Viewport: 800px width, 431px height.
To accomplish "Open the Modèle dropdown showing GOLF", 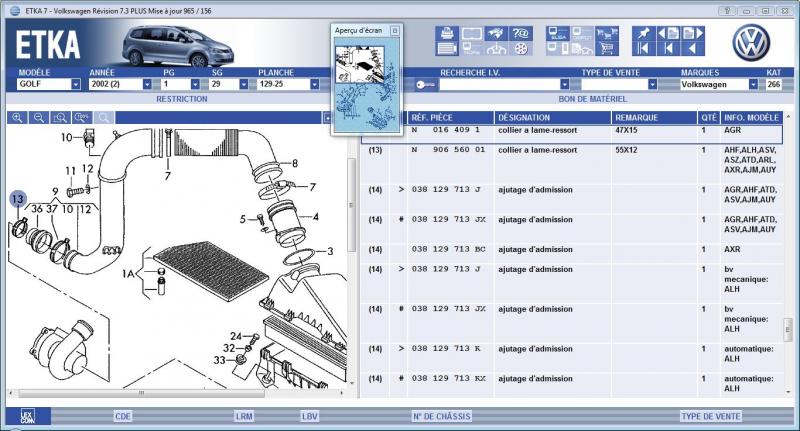I will (x=76, y=84).
